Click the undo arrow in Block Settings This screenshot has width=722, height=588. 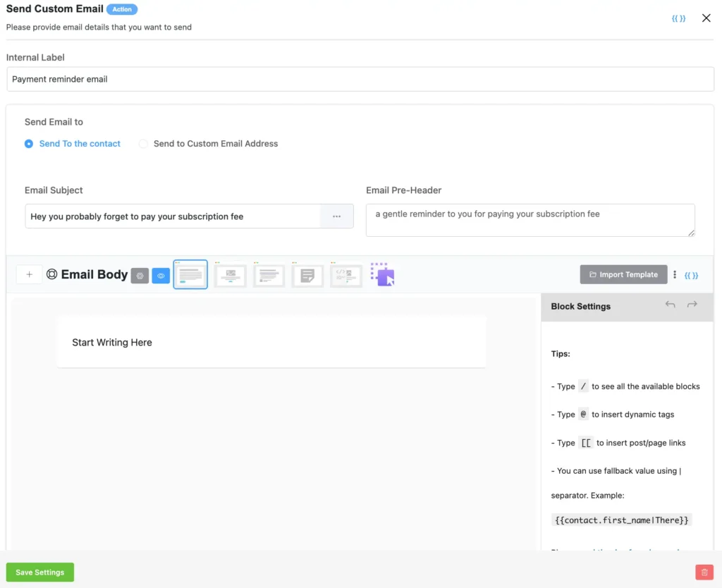pyautogui.click(x=670, y=305)
